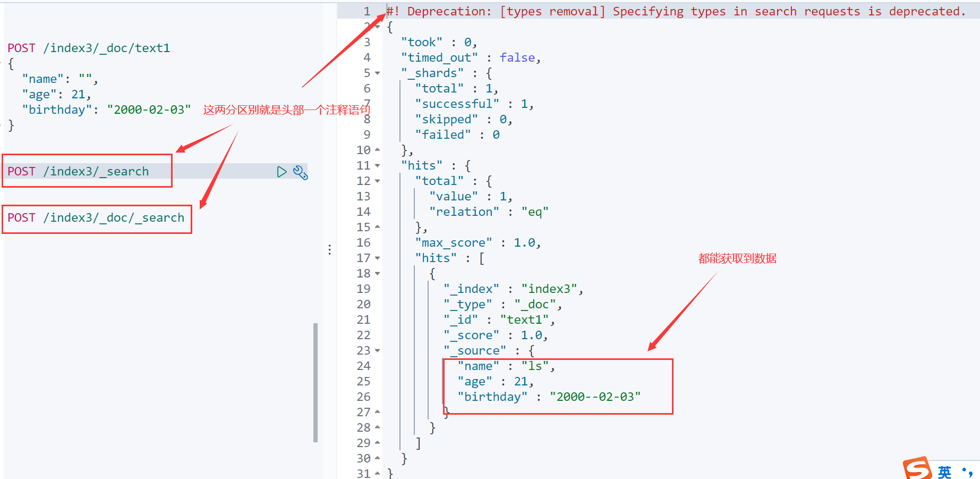Click the "_score" : 1.0 line
This screenshot has height=479, width=980.
tap(495, 335)
